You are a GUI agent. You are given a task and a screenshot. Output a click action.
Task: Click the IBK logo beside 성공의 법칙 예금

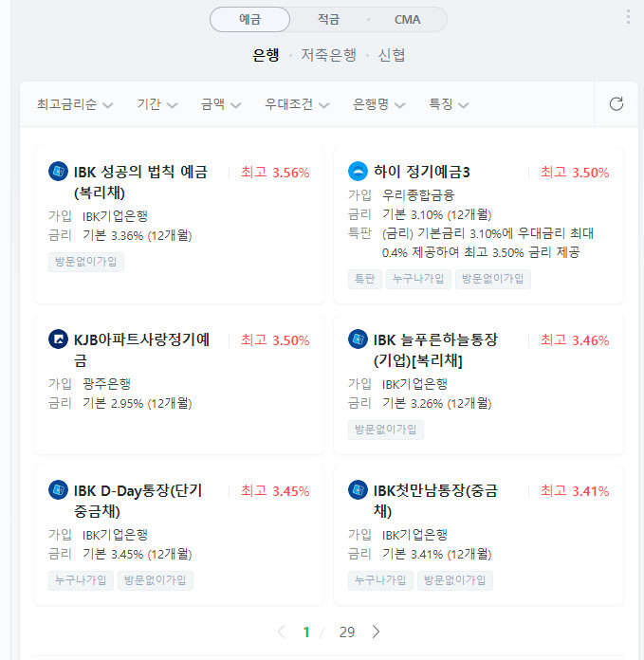tap(58, 172)
